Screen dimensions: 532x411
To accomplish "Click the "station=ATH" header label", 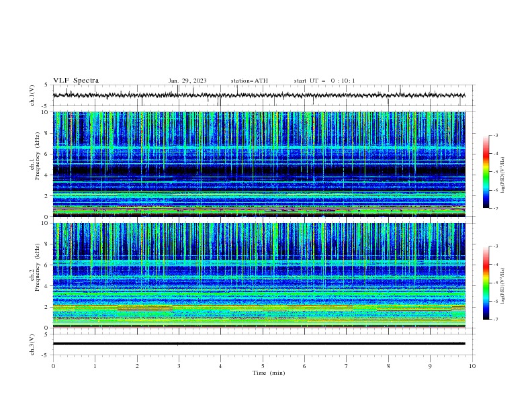I will pyautogui.click(x=249, y=81).
